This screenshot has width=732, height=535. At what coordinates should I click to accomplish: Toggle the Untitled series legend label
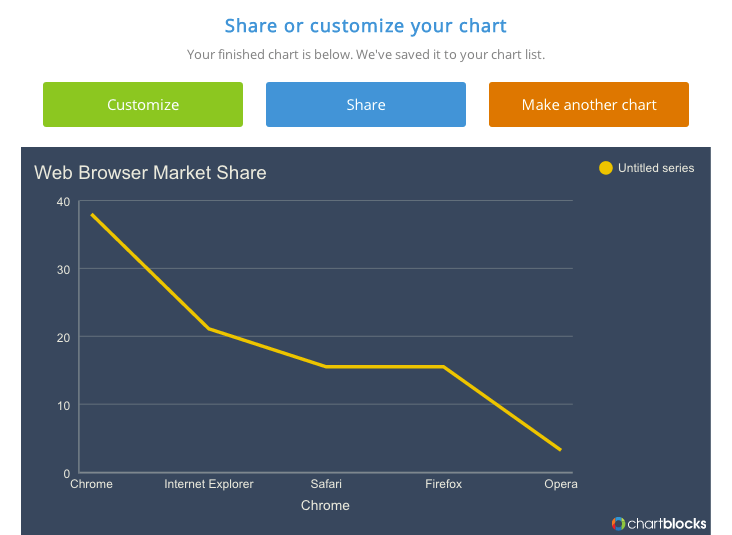(x=656, y=168)
